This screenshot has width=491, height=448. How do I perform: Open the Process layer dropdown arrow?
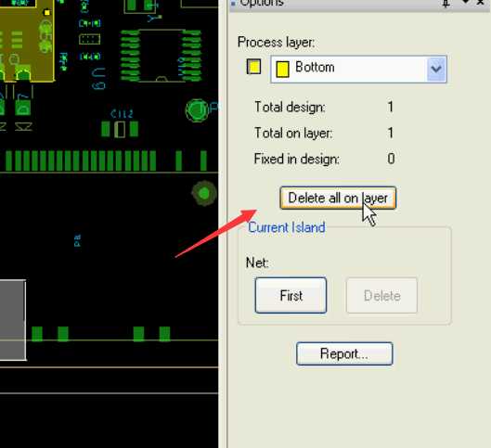(436, 69)
